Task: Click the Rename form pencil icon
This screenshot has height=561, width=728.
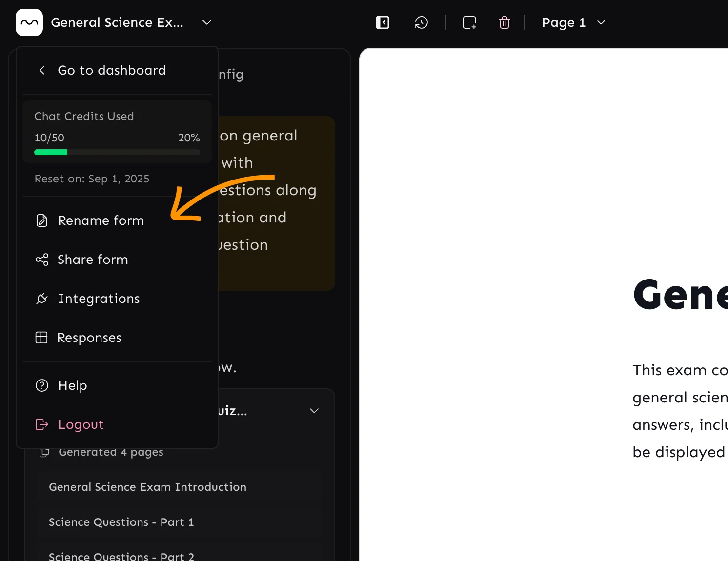Action: click(x=42, y=220)
